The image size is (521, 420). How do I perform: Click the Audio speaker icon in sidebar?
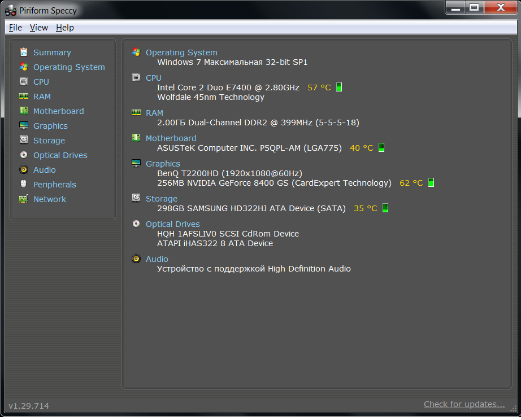pyautogui.click(x=24, y=170)
